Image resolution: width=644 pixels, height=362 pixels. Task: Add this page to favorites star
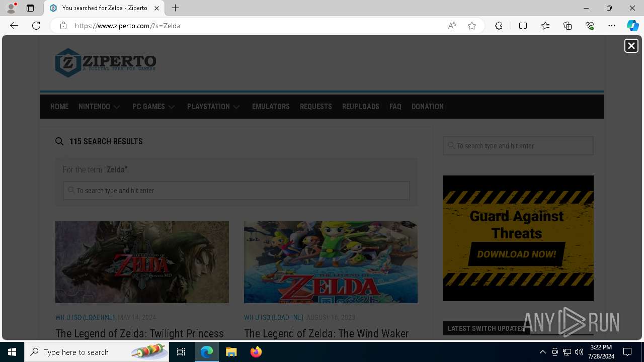click(472, 26)
